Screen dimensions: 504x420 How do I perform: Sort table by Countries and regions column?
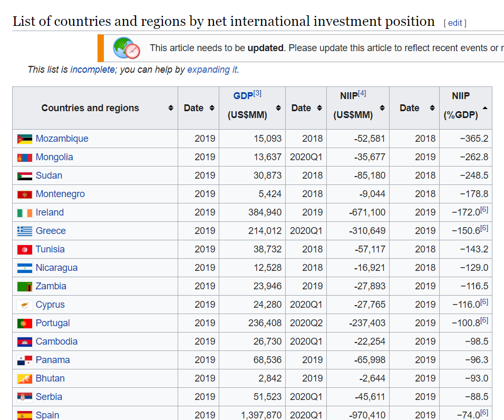coord(171,108)
